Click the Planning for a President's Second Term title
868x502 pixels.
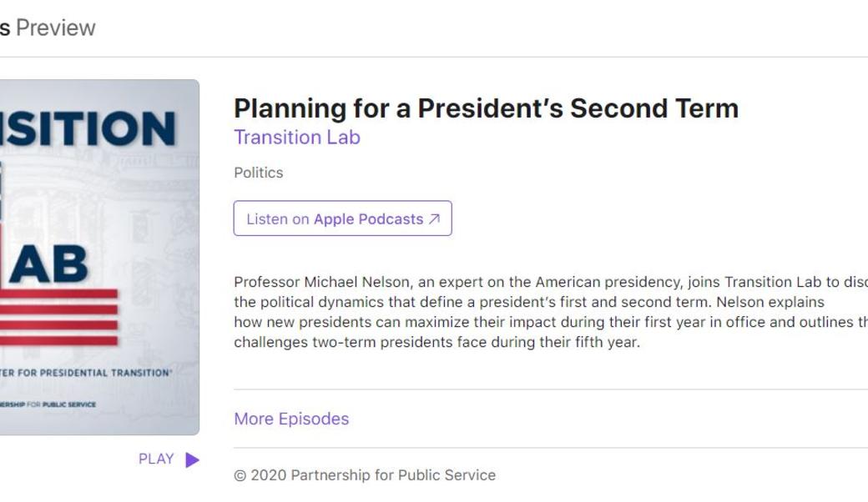point(486,108)
